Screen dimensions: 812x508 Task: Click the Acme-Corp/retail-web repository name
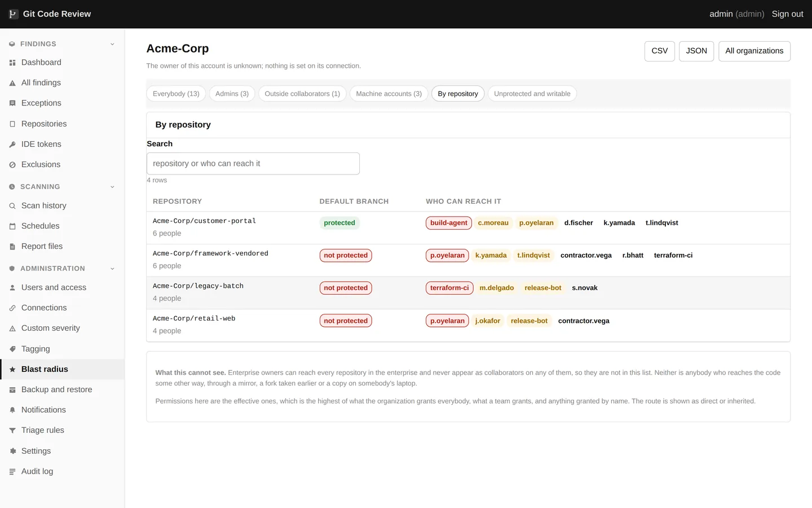(194, 319)
